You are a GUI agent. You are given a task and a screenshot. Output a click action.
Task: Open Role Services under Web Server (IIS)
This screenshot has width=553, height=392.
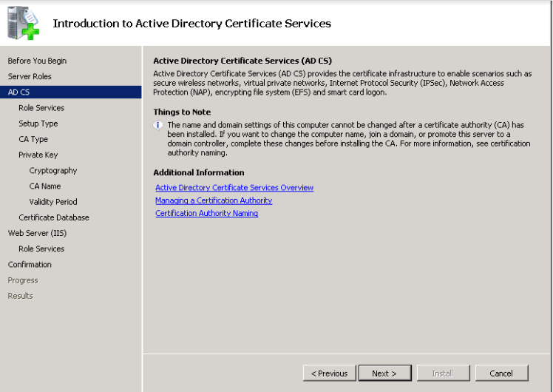[41, 249]
